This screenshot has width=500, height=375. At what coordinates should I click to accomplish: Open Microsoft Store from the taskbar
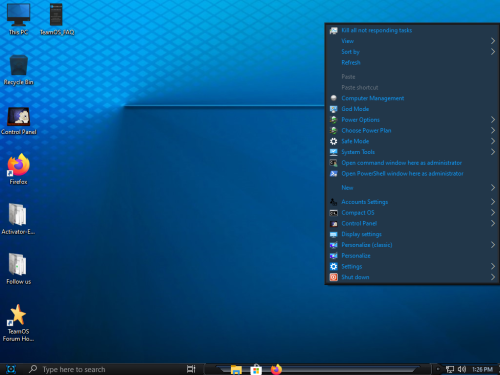tap(256, 369)
